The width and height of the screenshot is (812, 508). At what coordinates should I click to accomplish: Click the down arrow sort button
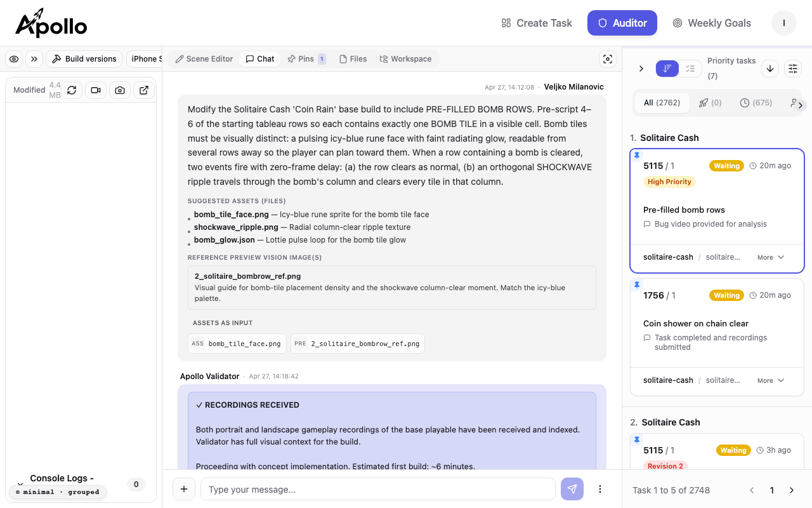point(770,69)
